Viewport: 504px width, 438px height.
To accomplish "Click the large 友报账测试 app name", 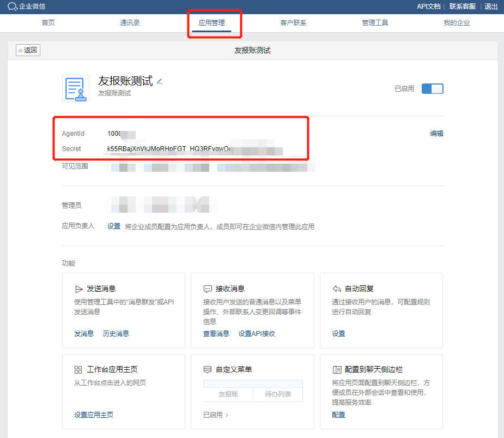I will pos(125,81).
